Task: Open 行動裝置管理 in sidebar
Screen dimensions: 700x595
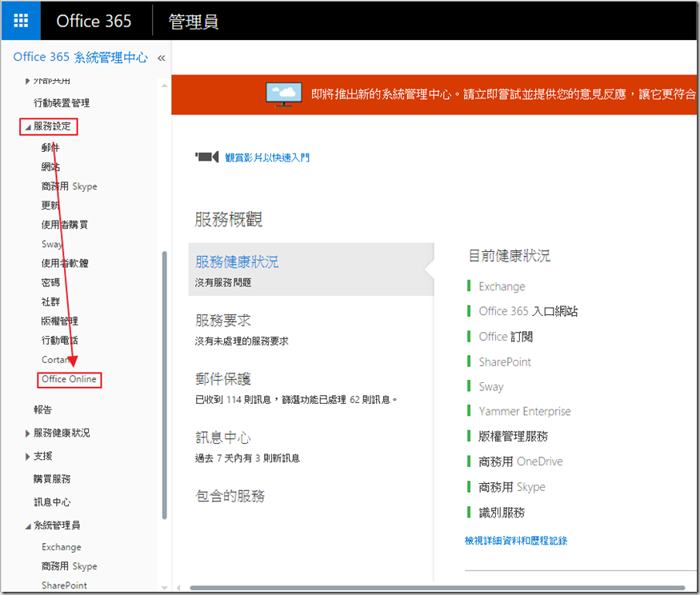Action: point(62,103)
